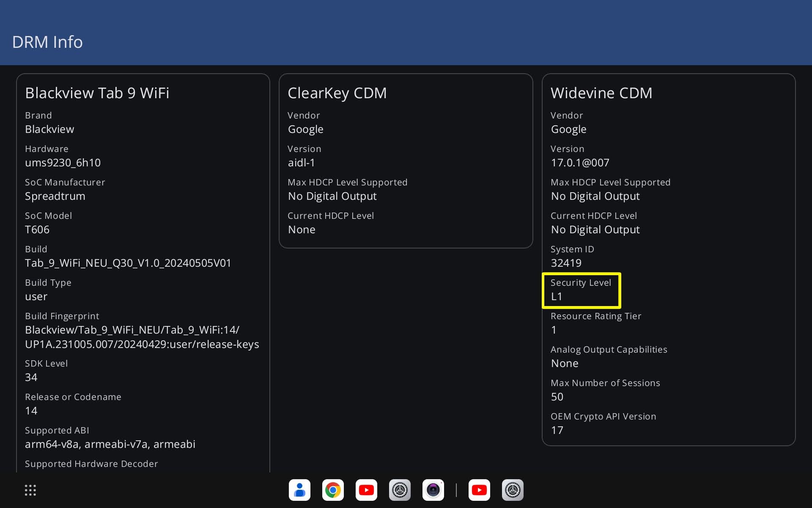Open YouTube app from taskbar

pos(367,490)
